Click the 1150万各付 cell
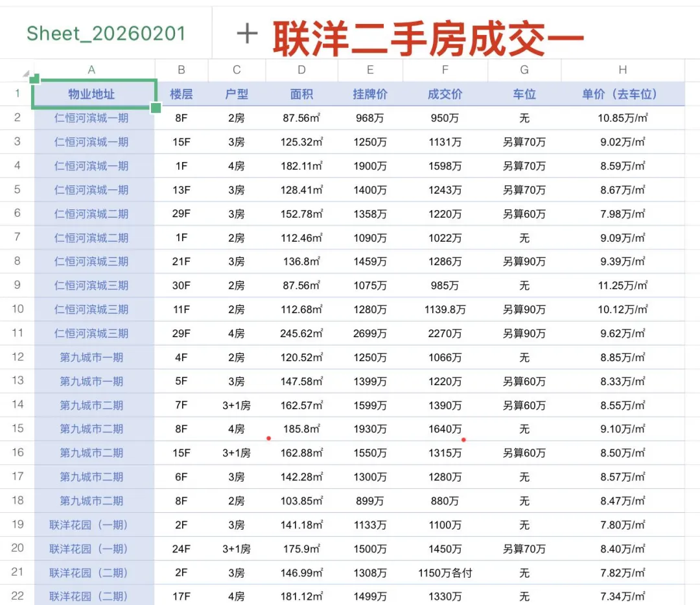Screen dimensions: 700x605 pos(445,573)
